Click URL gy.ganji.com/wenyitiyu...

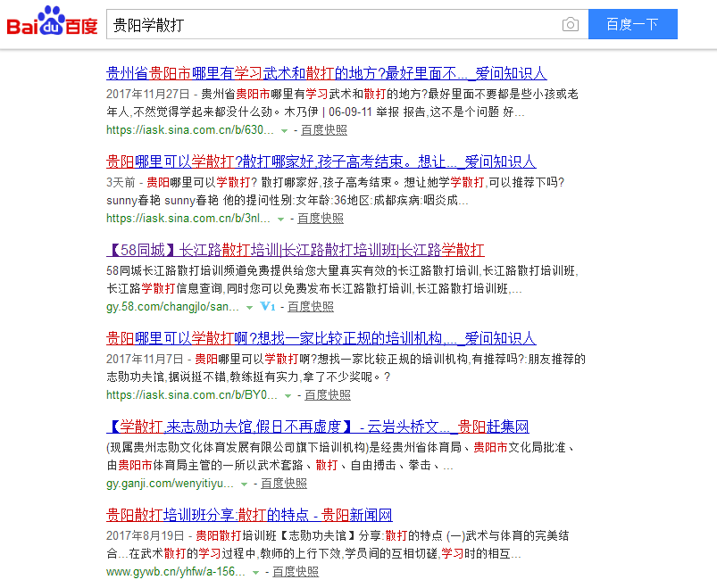click(170, 484)
